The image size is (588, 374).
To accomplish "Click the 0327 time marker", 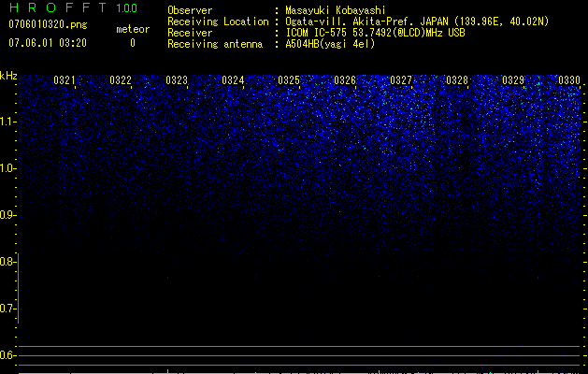I will pyautogui.click(x=401, y=80).
